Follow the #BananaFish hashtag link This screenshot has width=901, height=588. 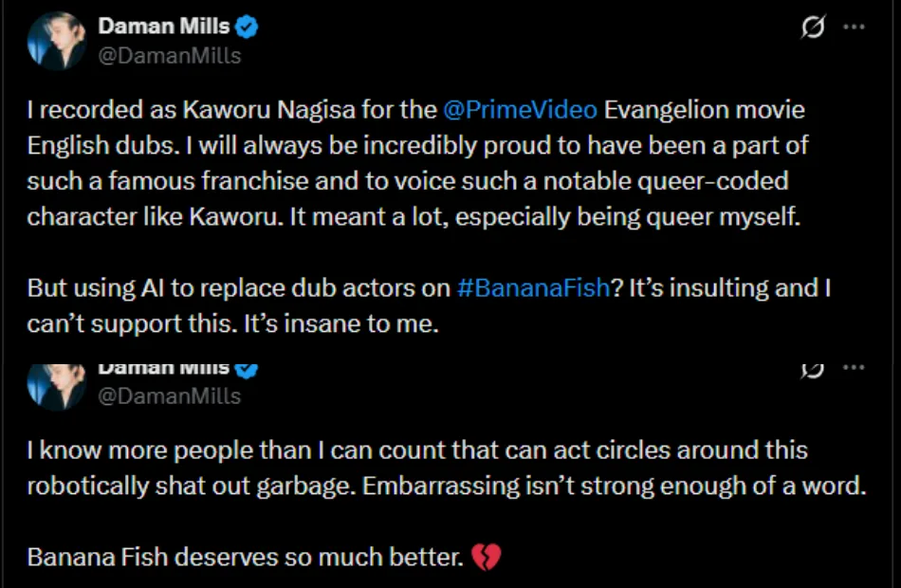tap(532, 288)
